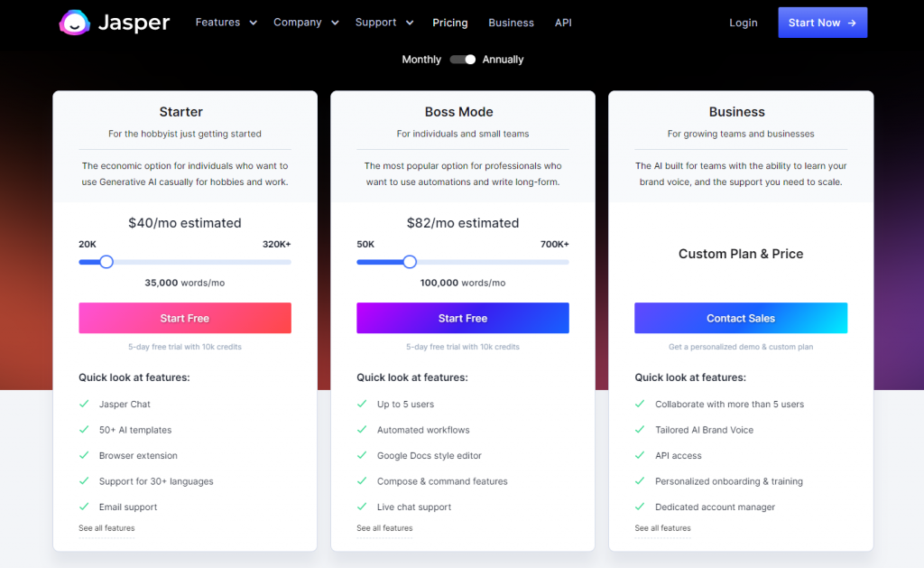The image size is (924, 568).
Task: Click the checkmark next to Live chat support
Action: [x=362, y=507]
